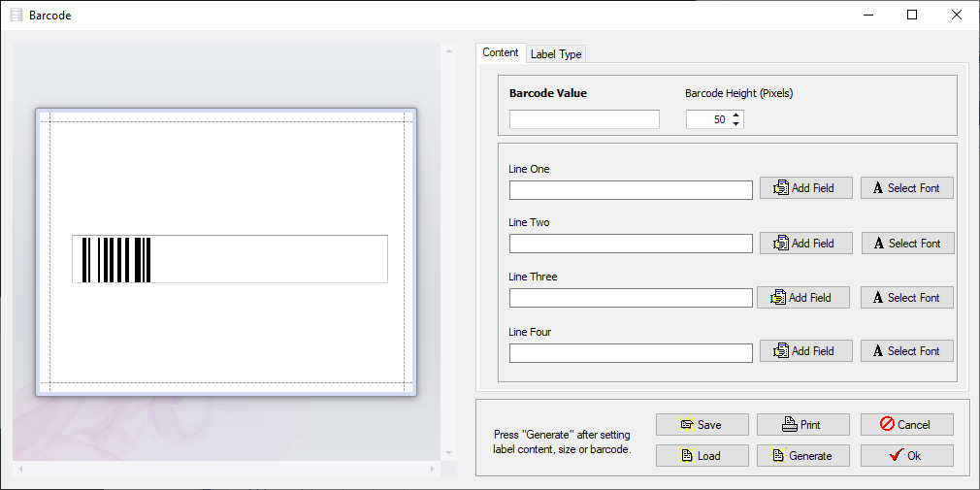Open the Content tab

coord(501,52)
